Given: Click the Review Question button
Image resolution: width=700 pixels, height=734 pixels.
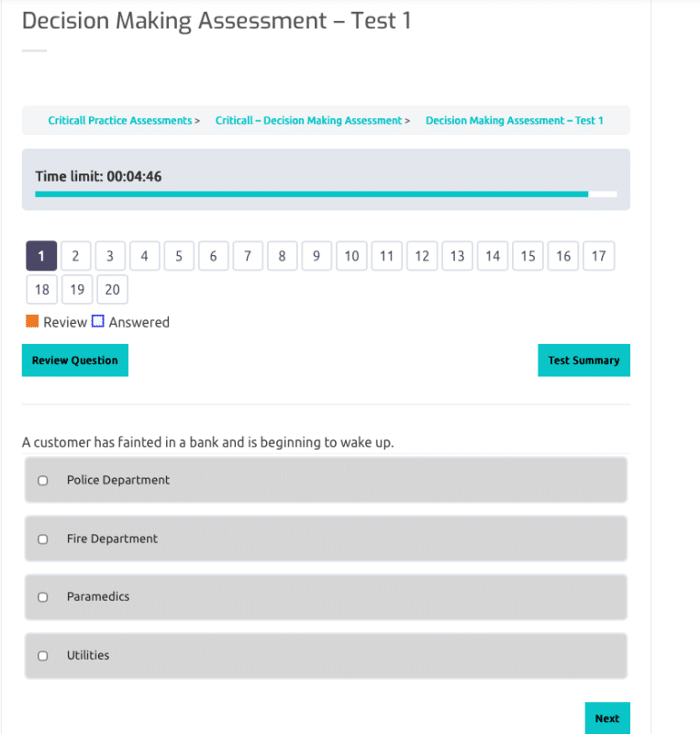Looking at the screenshot, I should coord(75,360).
